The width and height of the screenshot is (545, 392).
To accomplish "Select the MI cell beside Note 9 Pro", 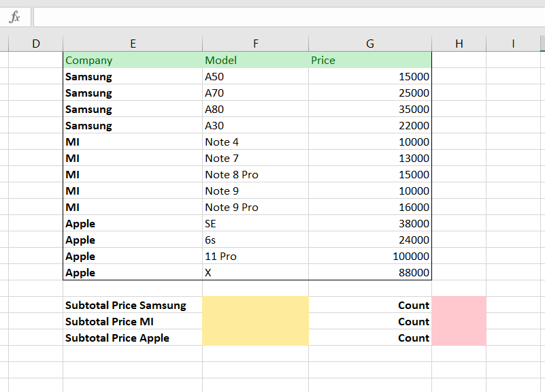I will [133, 207].
